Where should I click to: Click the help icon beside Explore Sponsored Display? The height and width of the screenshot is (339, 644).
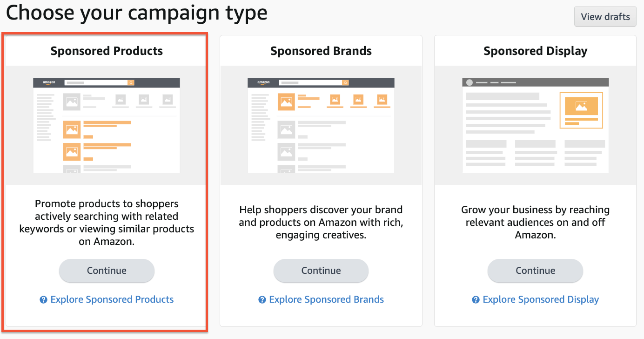coord(476,299)
